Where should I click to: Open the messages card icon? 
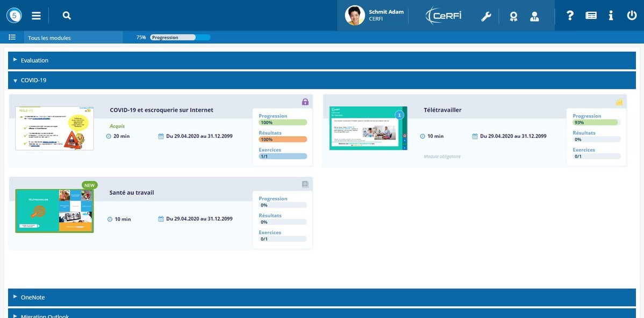591,16
